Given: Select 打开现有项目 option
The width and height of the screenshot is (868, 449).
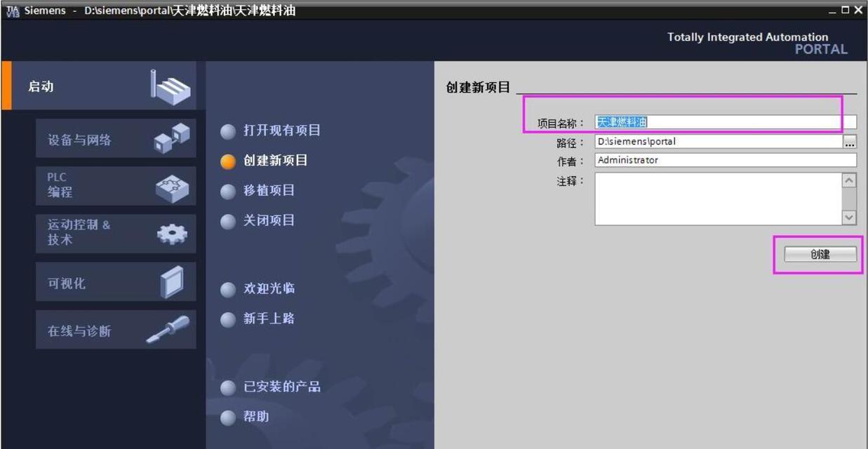Looking at the screenshot, I should (x=271, y=130).
